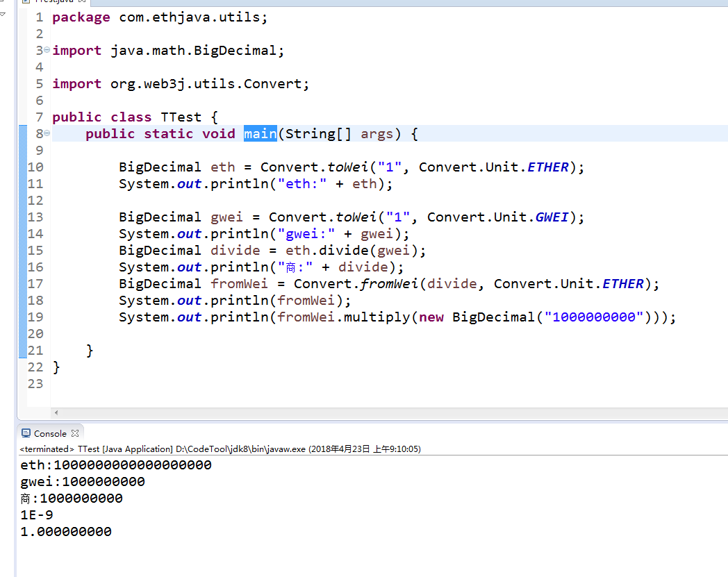Click the editor horizontal scrollbar left arrow
728x577 pixels.
click(56, 412)
